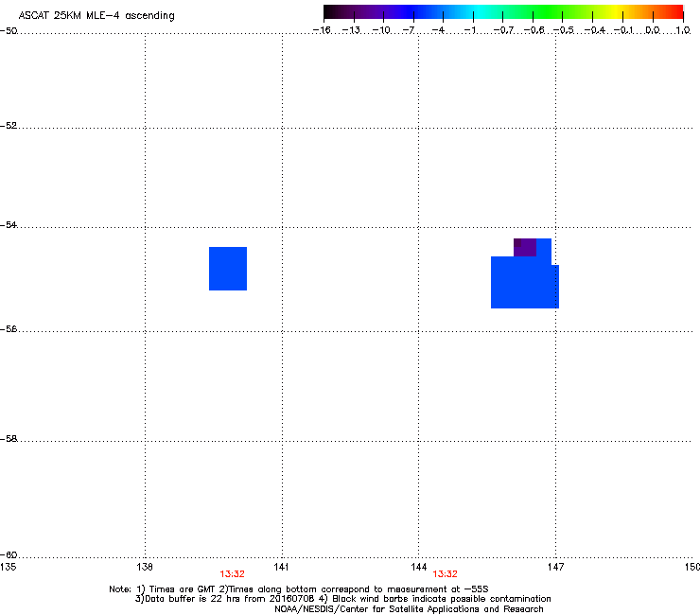
Task: Click the "-4" color bar label
Action: (x=438, y=30)
